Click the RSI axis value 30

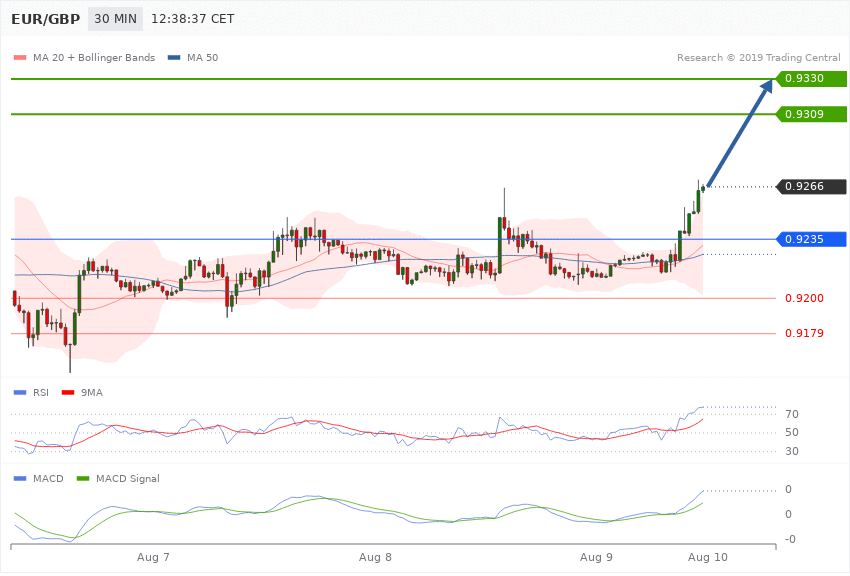(x=792, y=451)
